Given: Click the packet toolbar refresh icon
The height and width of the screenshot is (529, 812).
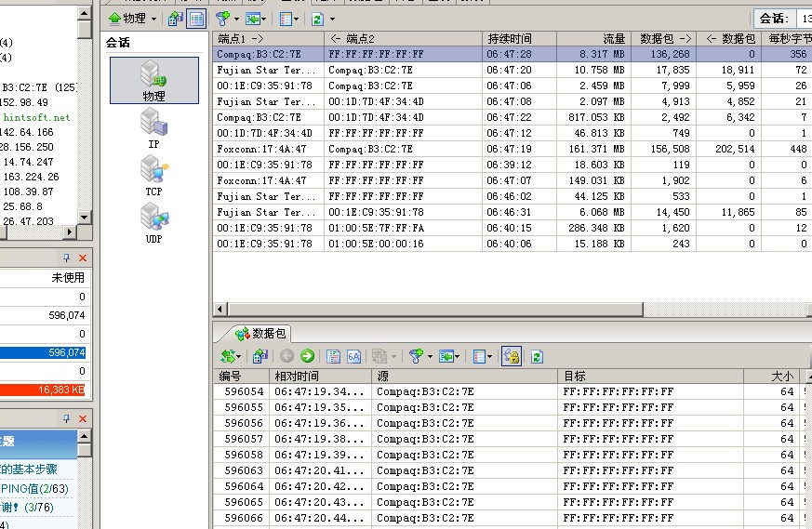Looking at the screenshot, I should (x=537, y=356).
